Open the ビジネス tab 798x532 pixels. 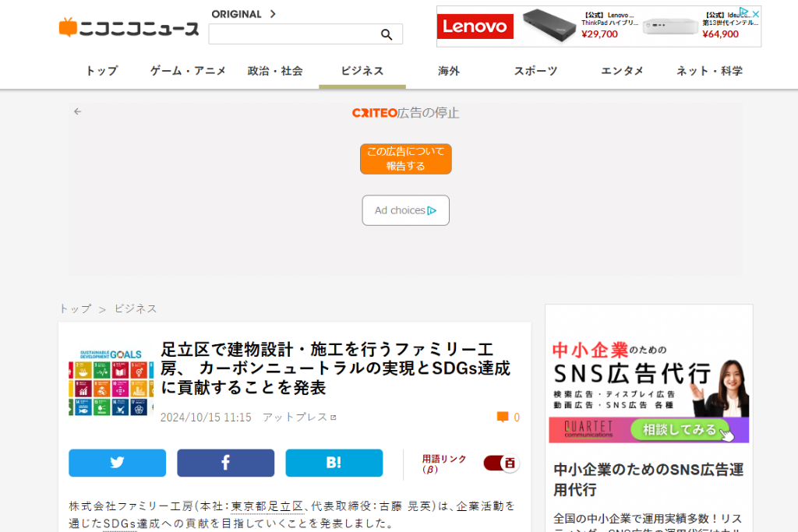[362, 71]
